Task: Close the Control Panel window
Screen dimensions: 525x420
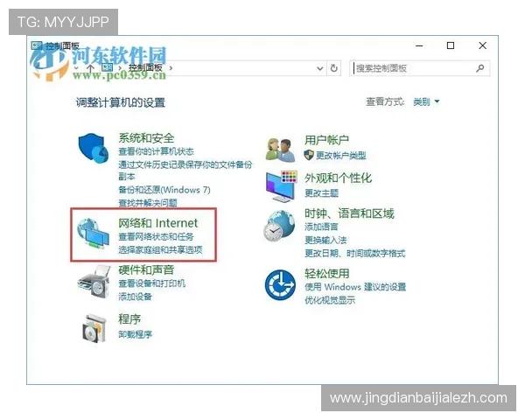Action: pyautogui.click(x=482, y=45)
